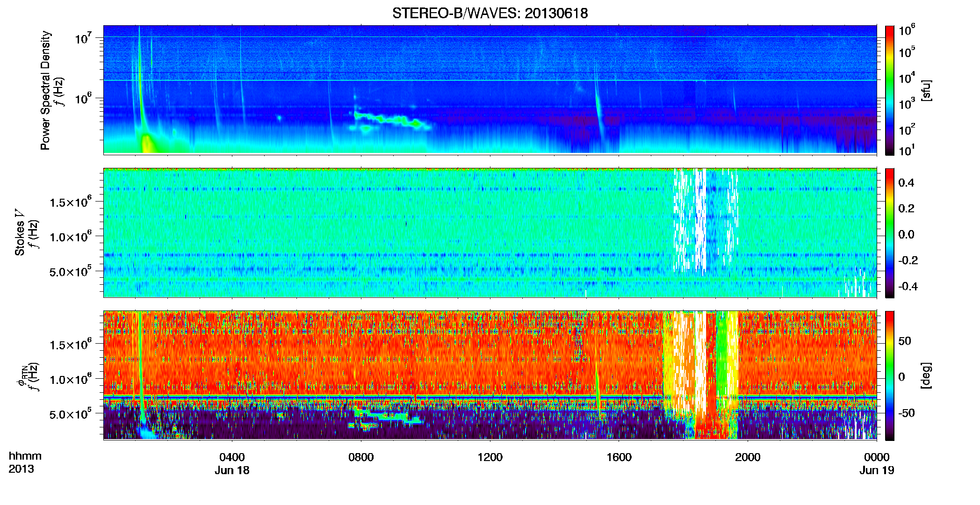The width and height of the screenshot is (980, 505).
Task: Click the -0.4 Stokes colorbar value
Action: (908, 286)
